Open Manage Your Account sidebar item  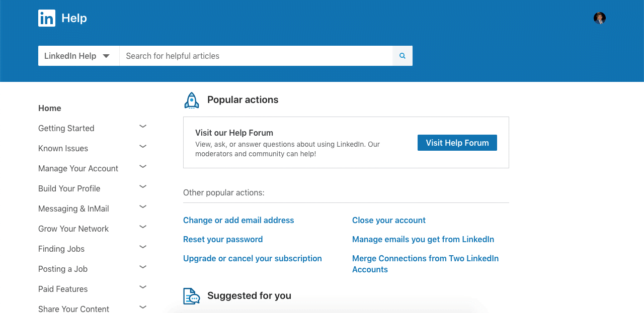click(78, 168)
